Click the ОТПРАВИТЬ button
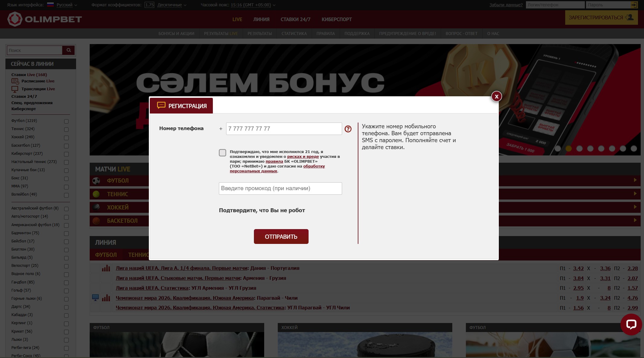644x358 pixels. 281,236
